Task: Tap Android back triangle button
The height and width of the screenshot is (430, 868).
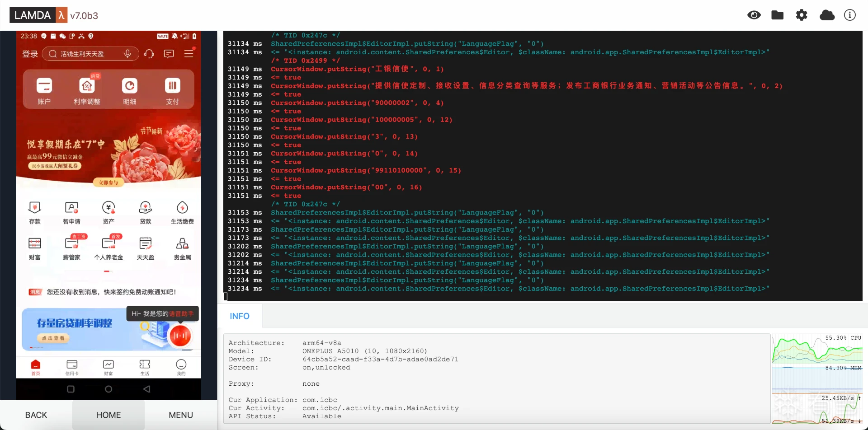Action: coord(146,389)
